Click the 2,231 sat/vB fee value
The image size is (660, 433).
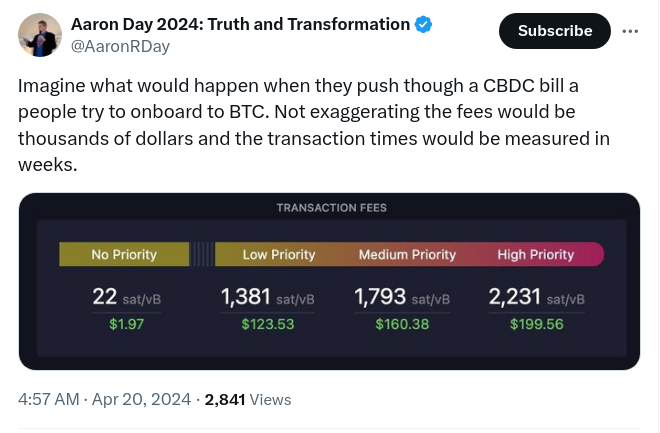click(537, 297)
